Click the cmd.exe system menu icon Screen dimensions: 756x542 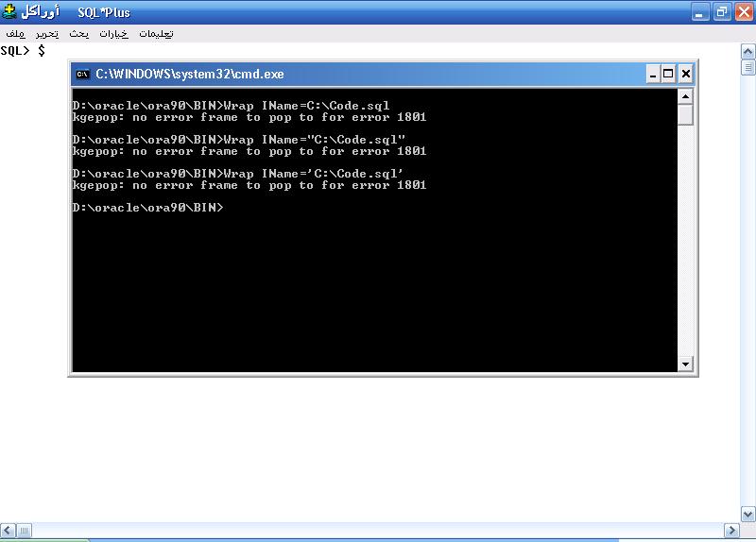[83, 75]
